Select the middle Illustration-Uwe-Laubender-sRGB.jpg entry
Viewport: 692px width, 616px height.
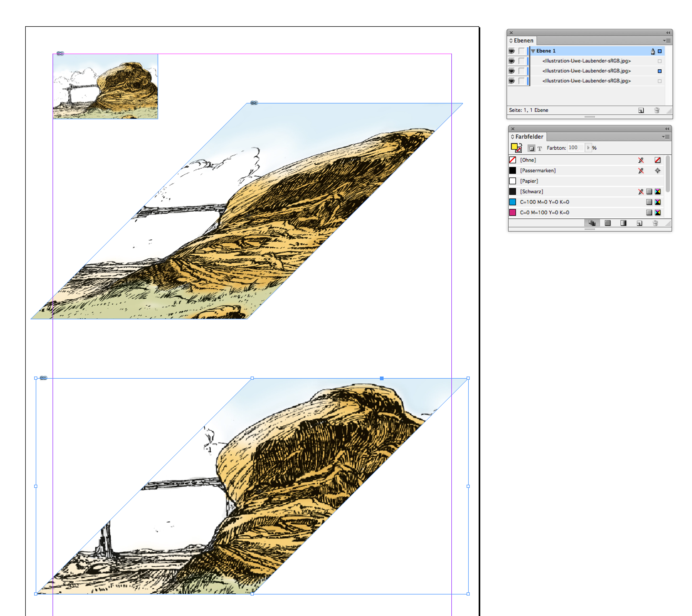[x=586, y=71]
